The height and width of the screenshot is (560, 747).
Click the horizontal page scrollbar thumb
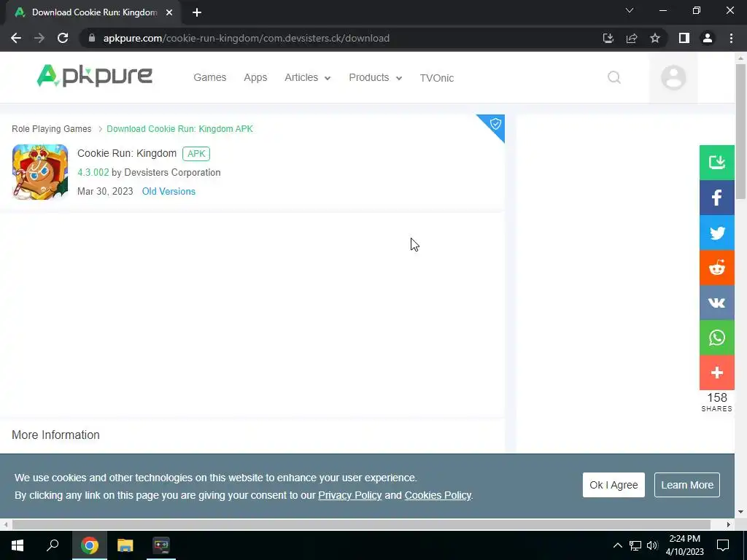pyautogui.click(x=361, y=524)
